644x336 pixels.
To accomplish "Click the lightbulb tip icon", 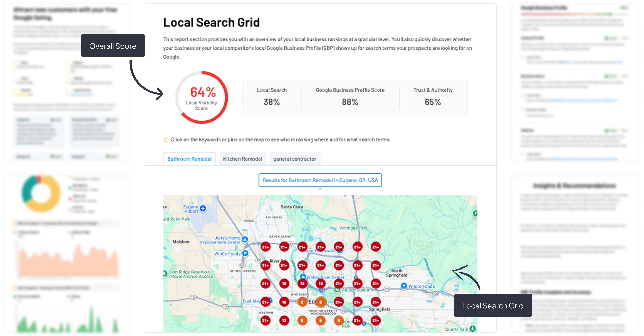I will (x=166, y=140).
